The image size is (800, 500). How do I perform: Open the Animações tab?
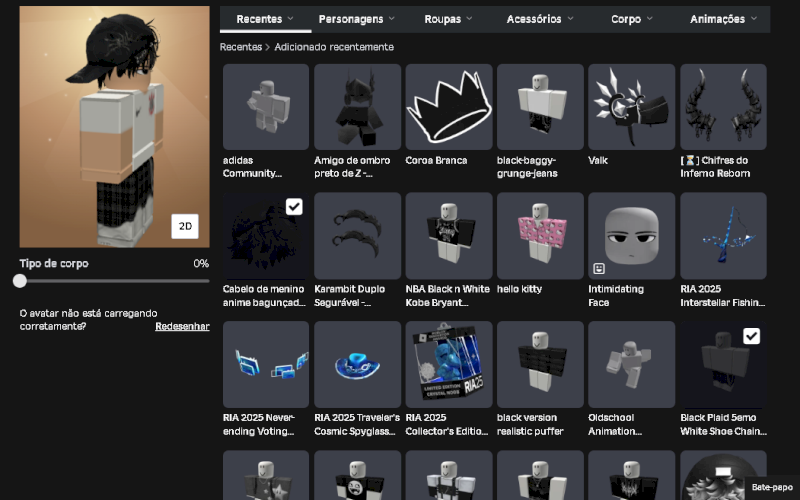(723, 19)
